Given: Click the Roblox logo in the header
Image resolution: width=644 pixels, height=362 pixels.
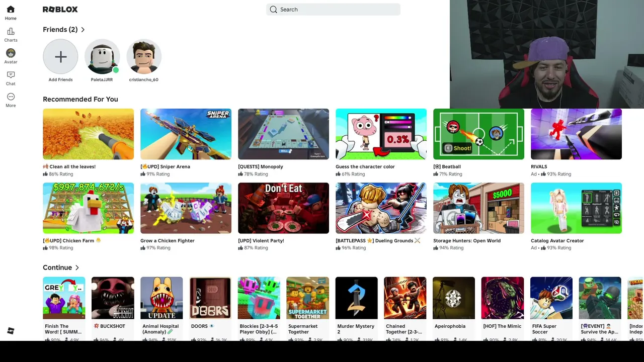Looking at the screenshot, I should [60, 10].
